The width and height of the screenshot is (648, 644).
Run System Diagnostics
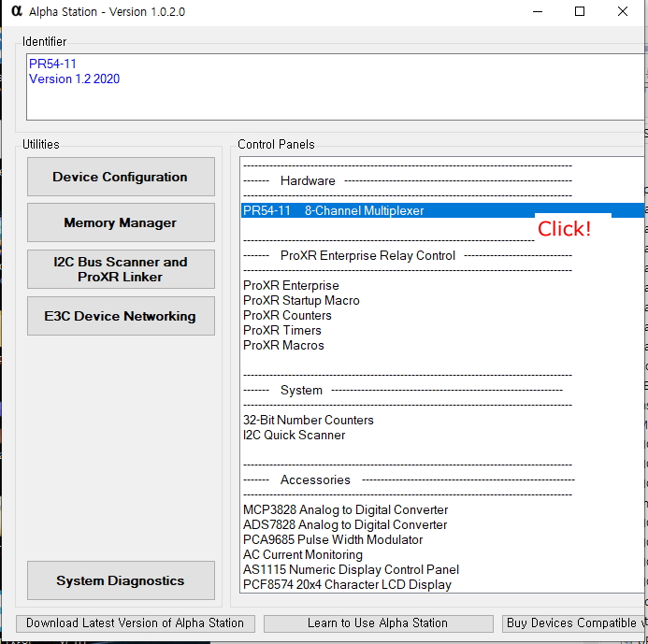click(121, 580)
